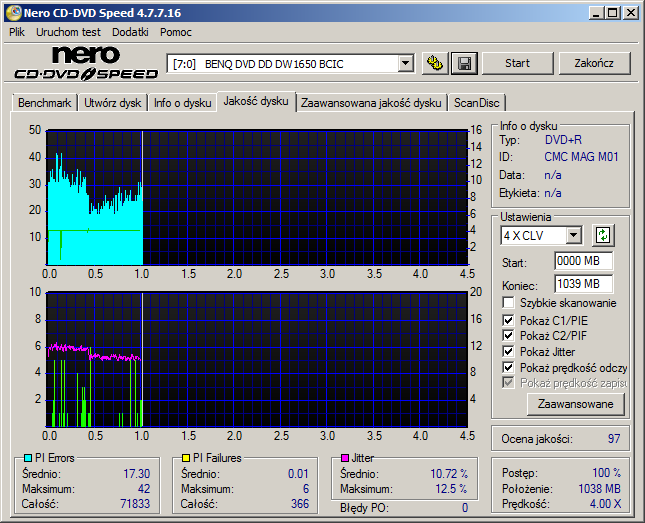Switch to the ScanDisc tab
Image resolution: width=645 pixels, height=523 pixels.
[x=476, y=103]
